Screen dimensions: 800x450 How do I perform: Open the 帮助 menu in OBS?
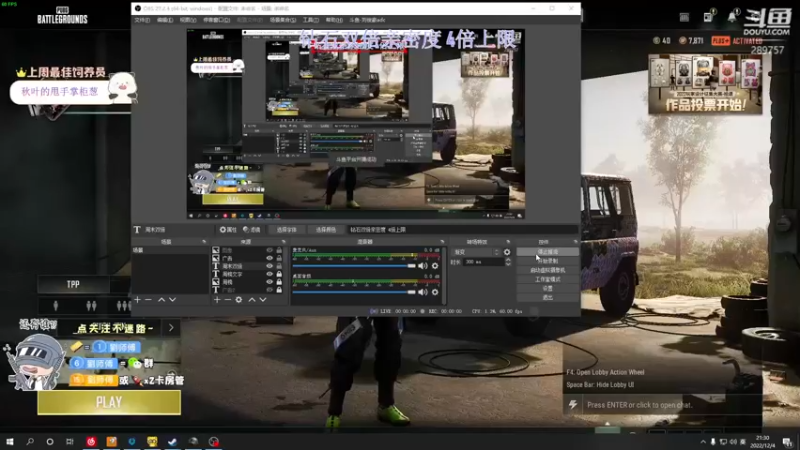pos(334,20)
